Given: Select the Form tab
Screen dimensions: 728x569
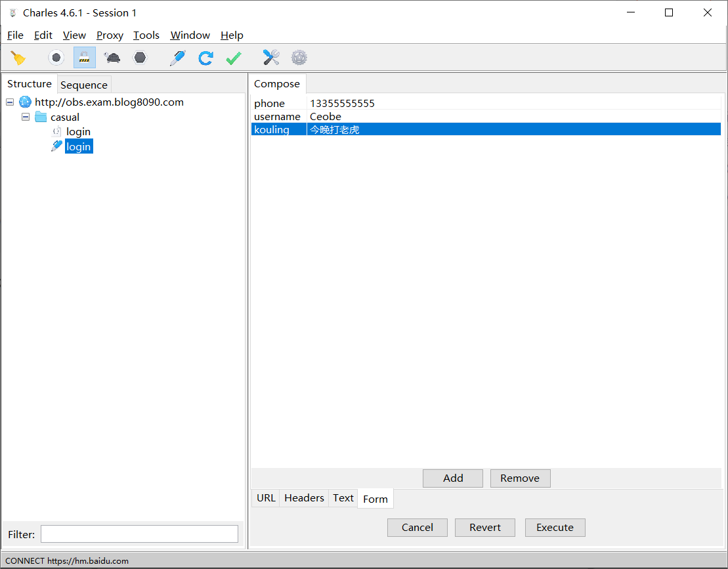Looking at the screenshot, I should [x=375, y=499].
